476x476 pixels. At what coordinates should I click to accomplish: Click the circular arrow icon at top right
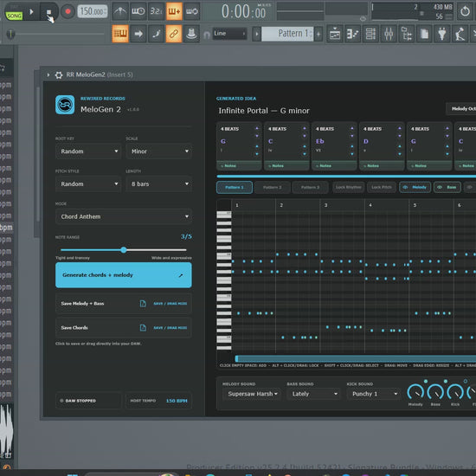465,12
